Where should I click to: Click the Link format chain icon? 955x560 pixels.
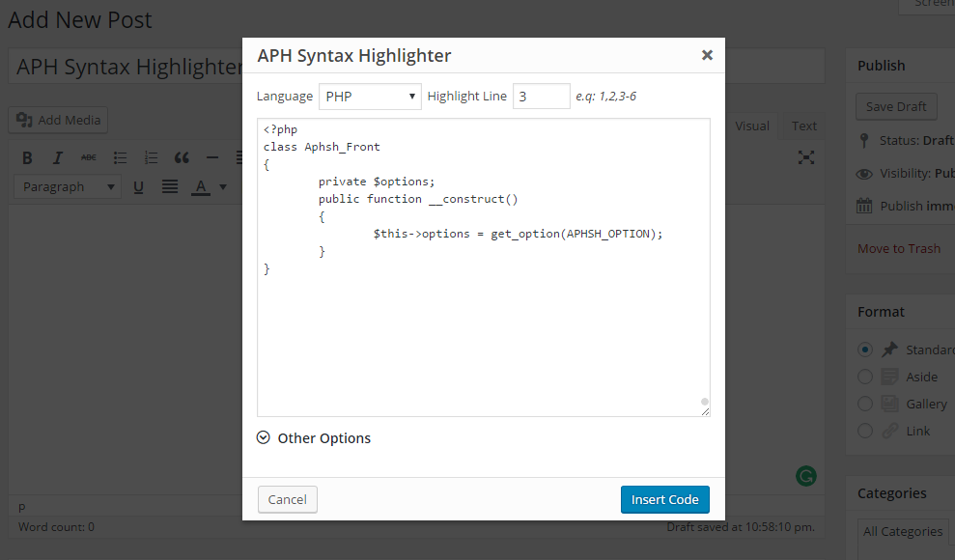(890, 431)
